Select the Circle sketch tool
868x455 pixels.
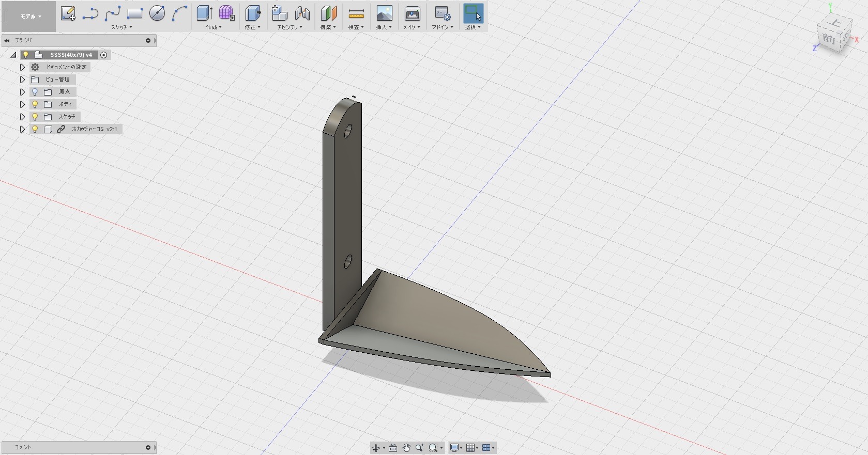click(x=157, y=13)
